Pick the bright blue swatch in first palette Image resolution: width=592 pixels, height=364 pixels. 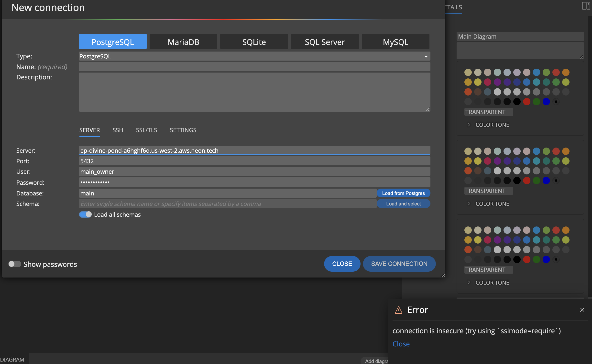(x=546, y=102)
